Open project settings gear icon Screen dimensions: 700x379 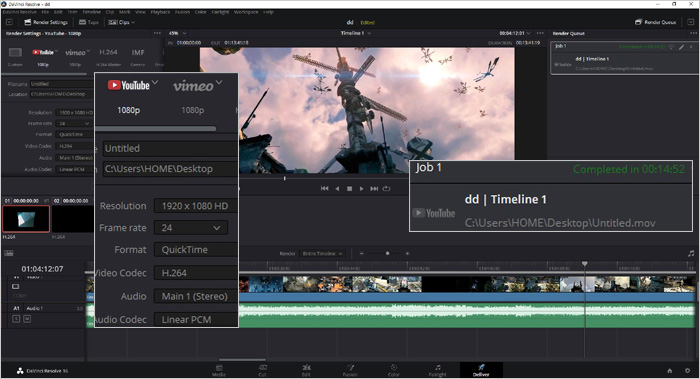[688, 371]
